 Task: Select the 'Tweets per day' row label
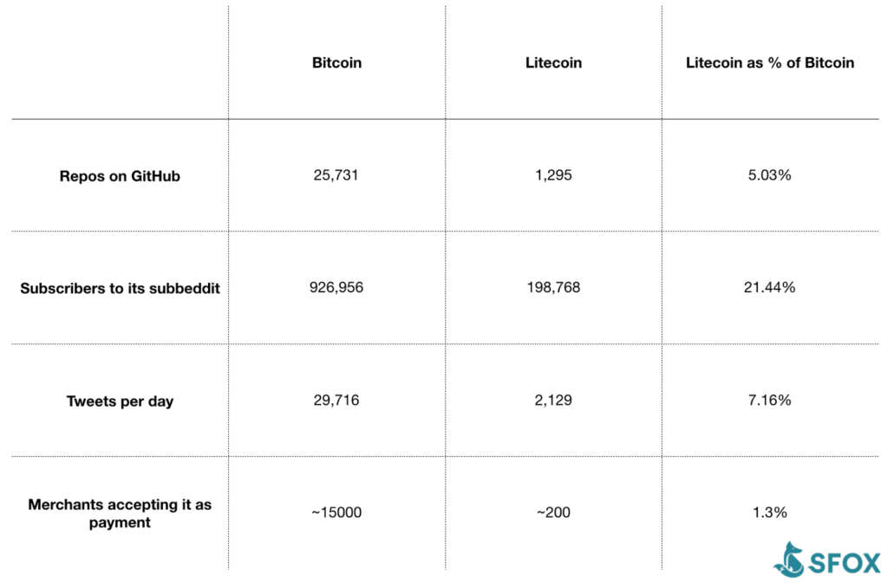click(120, 401)
